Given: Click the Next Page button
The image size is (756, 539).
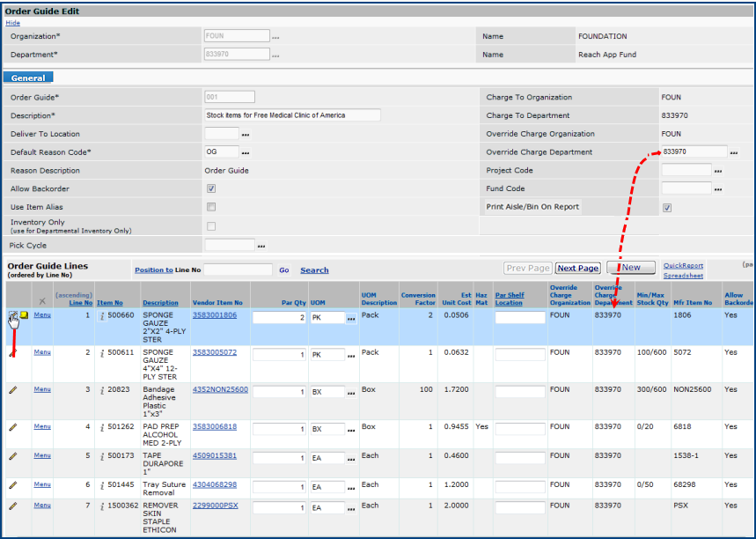Looking at the screenshot, I should point(578,268).
